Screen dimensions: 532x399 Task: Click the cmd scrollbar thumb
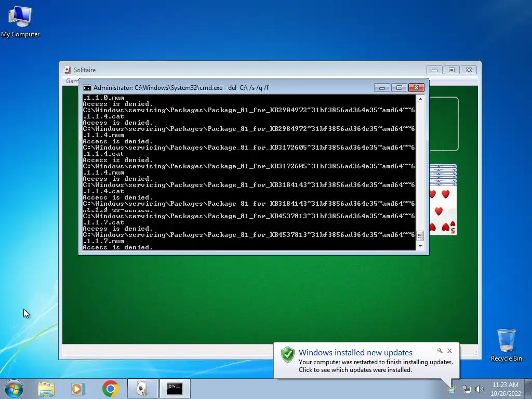[x=420, y=235]
